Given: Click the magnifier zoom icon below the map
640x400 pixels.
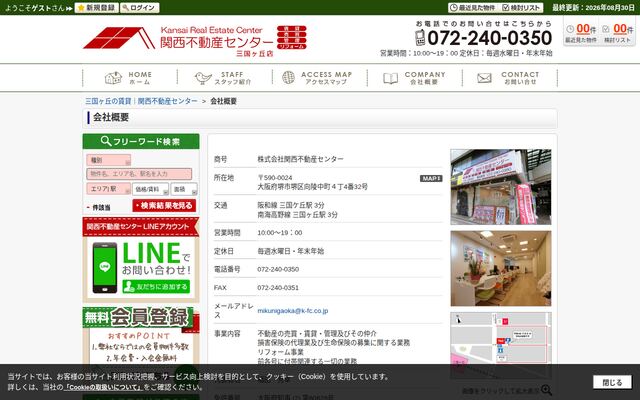Looking at the screenshot, I should coord(546,390).
